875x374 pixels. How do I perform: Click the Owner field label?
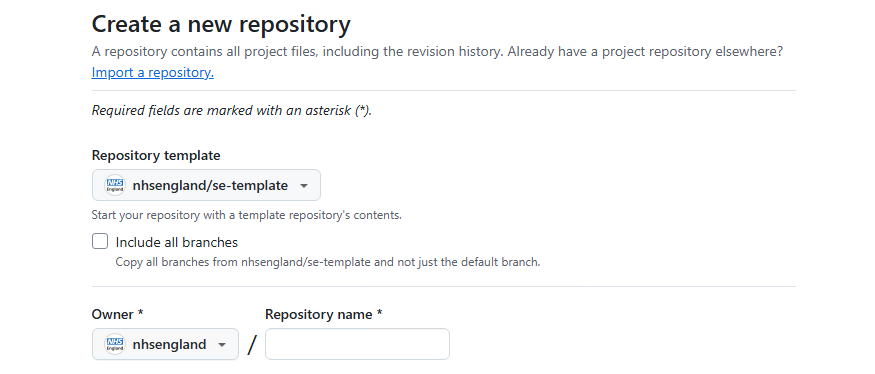[x=118, y=314]
